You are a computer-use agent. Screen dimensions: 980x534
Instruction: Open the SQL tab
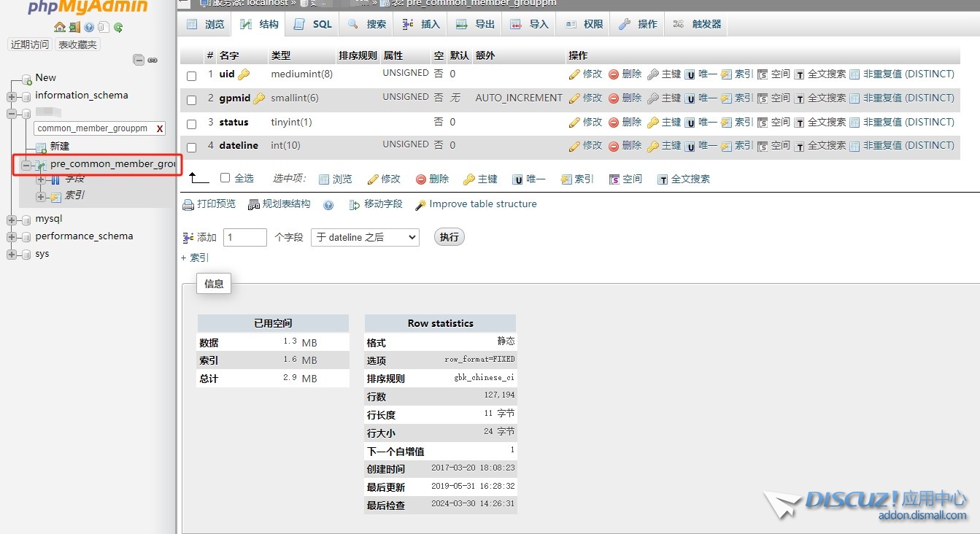pyautogui.click(x=312, y=25)
